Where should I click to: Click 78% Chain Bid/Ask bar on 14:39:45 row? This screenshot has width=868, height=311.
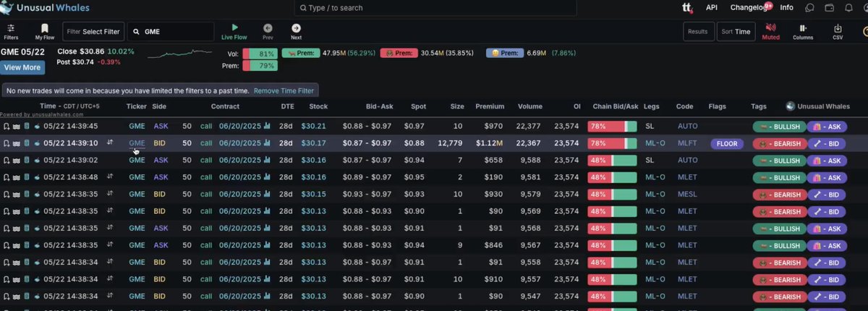coord(612,126)
